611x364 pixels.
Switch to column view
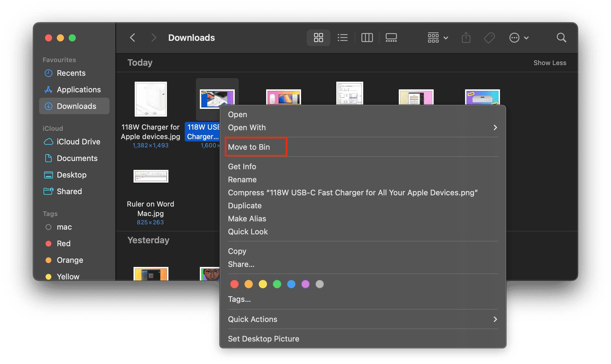[x=367, y=38]
